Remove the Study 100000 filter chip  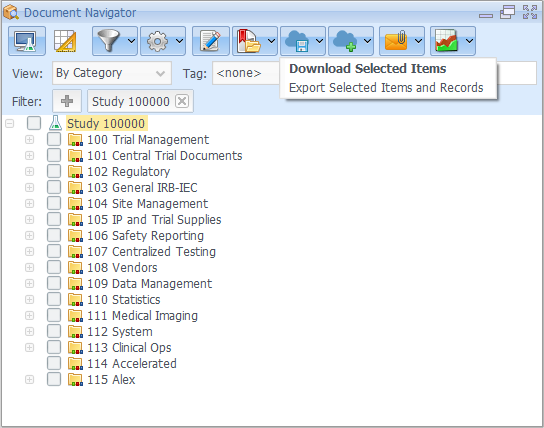tap(182, 101)
